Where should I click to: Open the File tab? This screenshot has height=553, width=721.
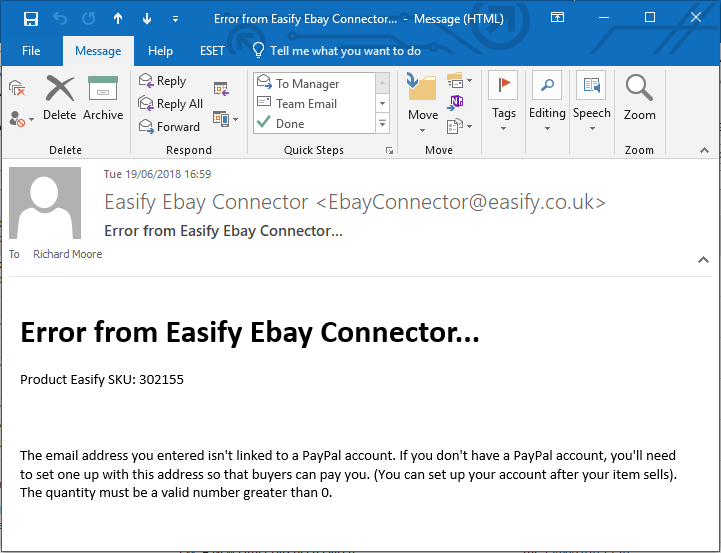click(x=31, y=51)
